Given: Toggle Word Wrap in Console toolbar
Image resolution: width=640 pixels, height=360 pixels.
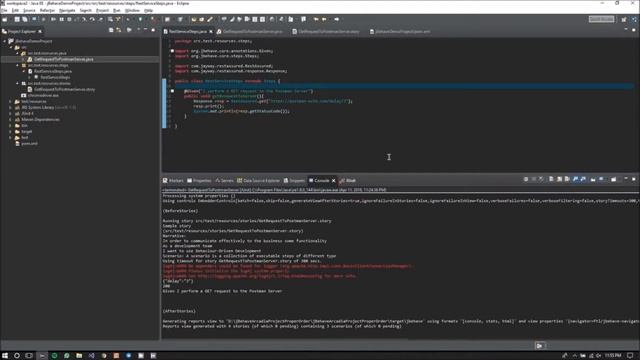Looking at the screenshot, I should click(567, 179).
